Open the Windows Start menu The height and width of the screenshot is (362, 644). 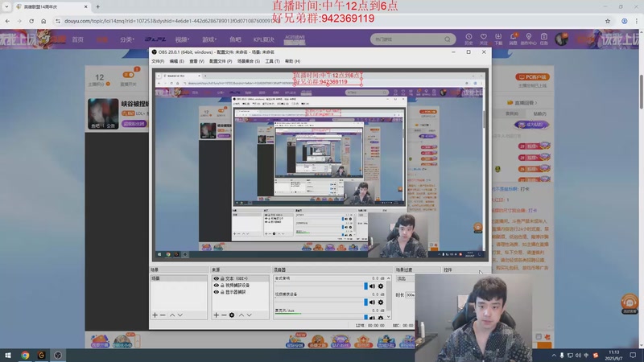(x=8, y=356)
